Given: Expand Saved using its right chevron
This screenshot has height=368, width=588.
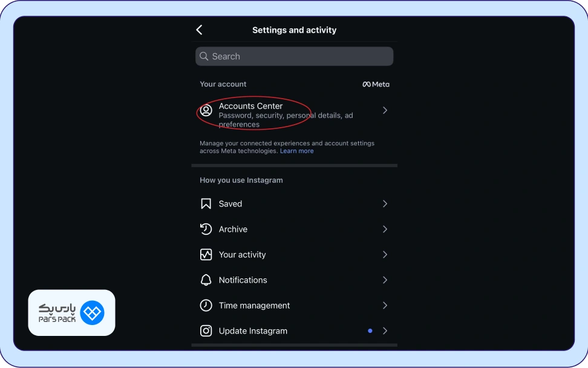Looking at the screenshot, I should (x=385, y=204).
